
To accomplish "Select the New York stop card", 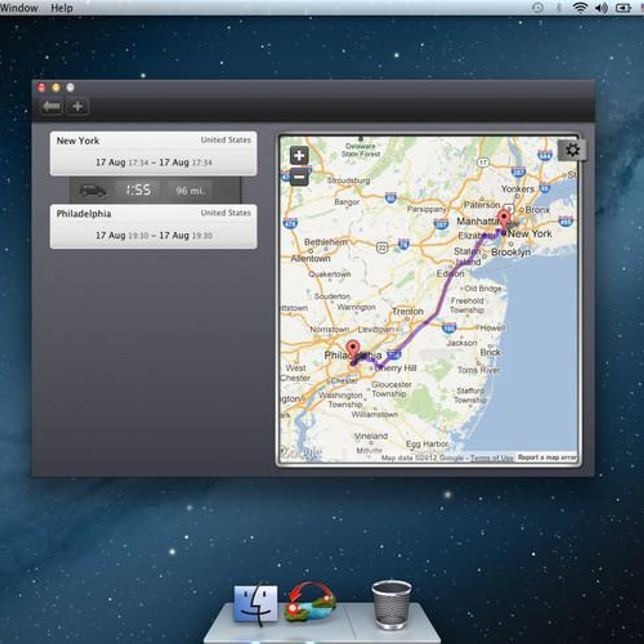I will 153,153.
